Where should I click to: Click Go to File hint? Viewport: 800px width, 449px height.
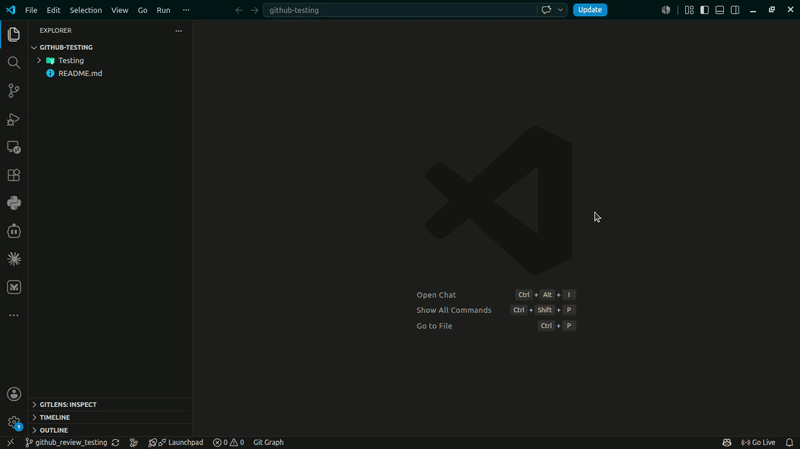pyautogui.click(x=434, y=326)
